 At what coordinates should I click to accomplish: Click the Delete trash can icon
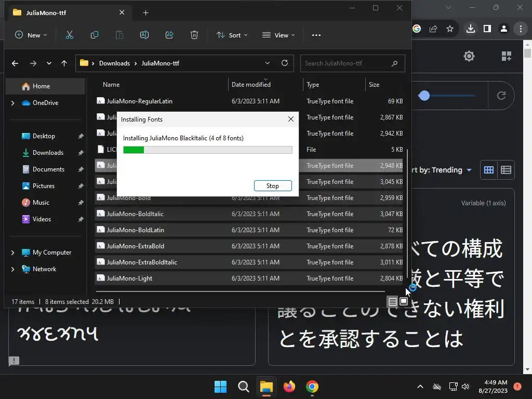pos(194,35)
